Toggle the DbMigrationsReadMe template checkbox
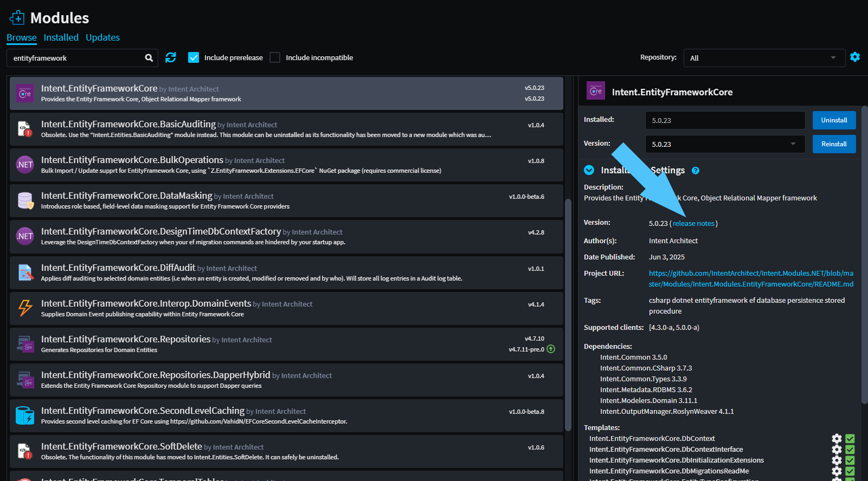This screenshot has width=868, height=481. pos(850,471)
